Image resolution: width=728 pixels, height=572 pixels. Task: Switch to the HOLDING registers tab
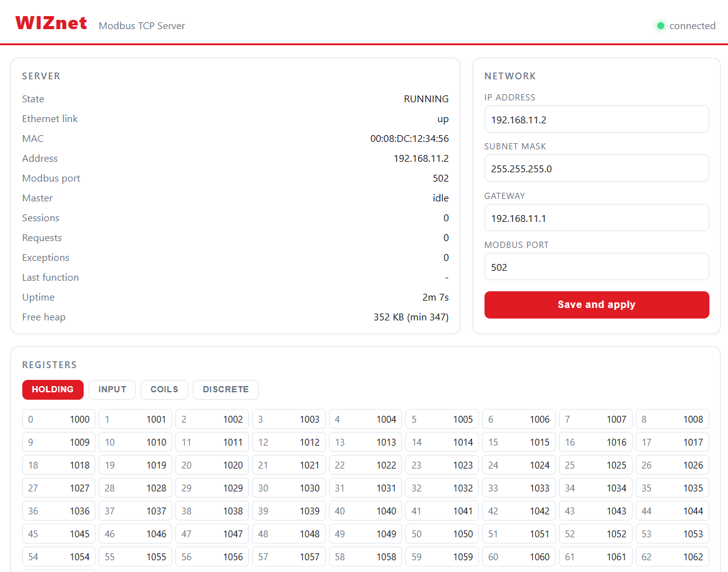[53, 390]
